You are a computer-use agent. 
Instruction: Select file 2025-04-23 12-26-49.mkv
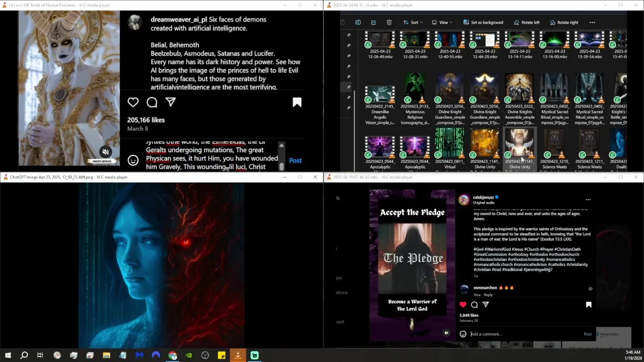click(x=380, y=45)
